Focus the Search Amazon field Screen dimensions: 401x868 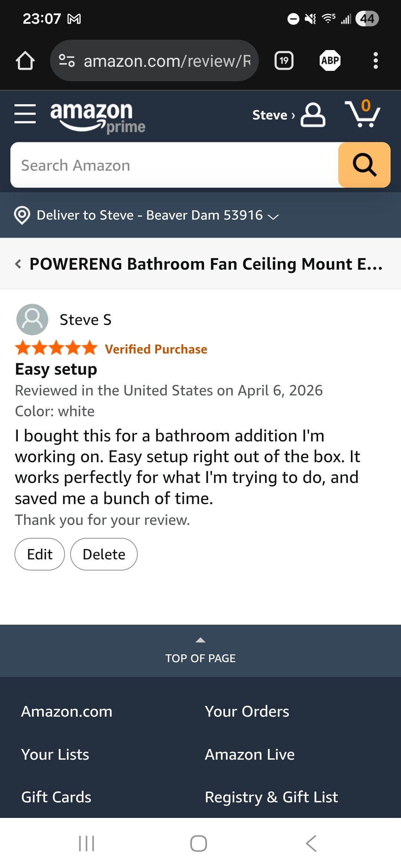(175, 165)
